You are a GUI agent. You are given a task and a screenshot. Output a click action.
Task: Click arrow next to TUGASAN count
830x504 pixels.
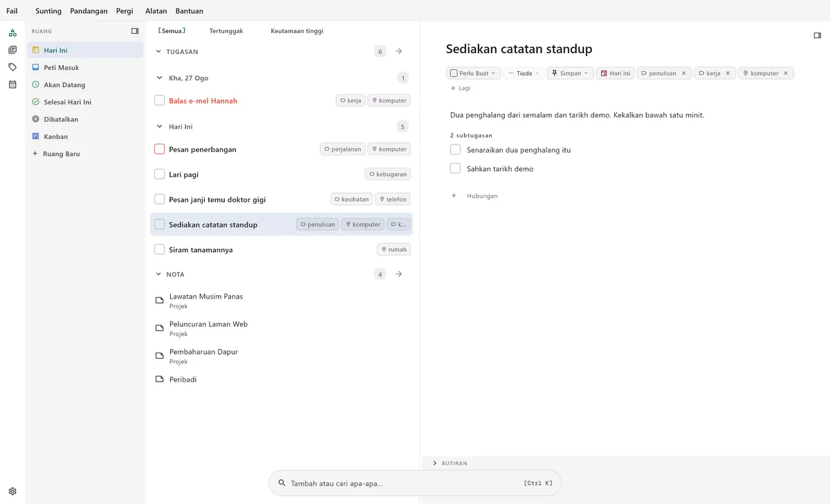point(399,51)
